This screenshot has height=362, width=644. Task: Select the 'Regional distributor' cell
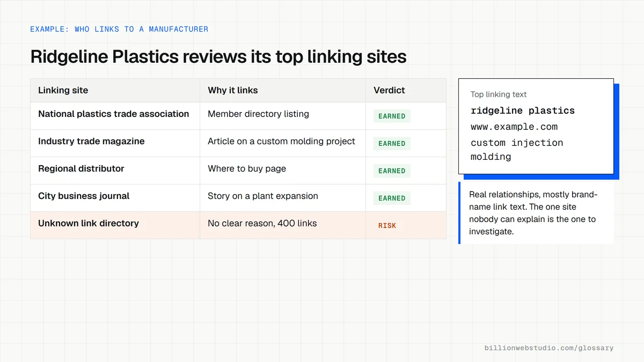coord(115,171)
